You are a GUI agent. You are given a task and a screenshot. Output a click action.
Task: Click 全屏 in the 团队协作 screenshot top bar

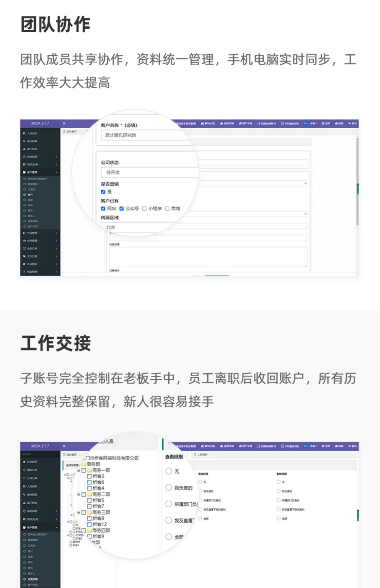[326, 124]
